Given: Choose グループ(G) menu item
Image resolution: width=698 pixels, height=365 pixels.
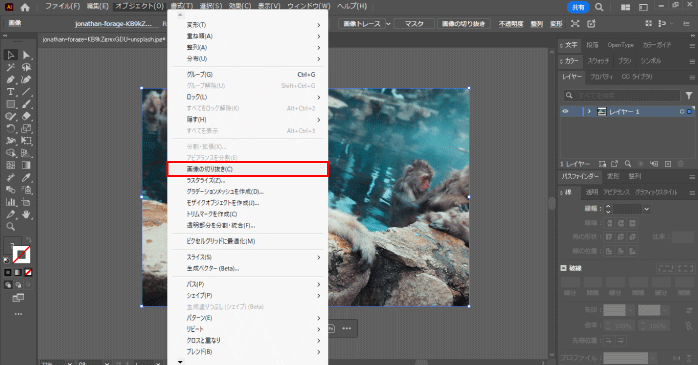Looking at the screenshot, I should (248, 74).
